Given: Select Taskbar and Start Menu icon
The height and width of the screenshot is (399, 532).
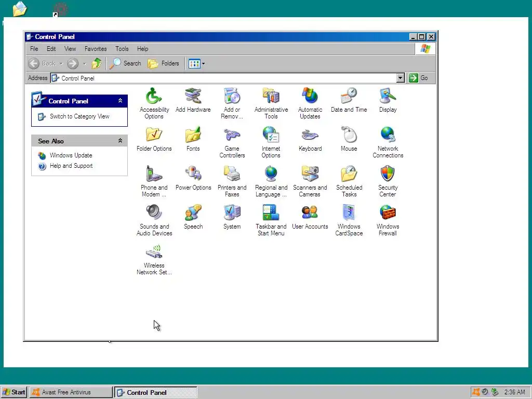Looking at the screenshot, I should (x=271, y=220).
